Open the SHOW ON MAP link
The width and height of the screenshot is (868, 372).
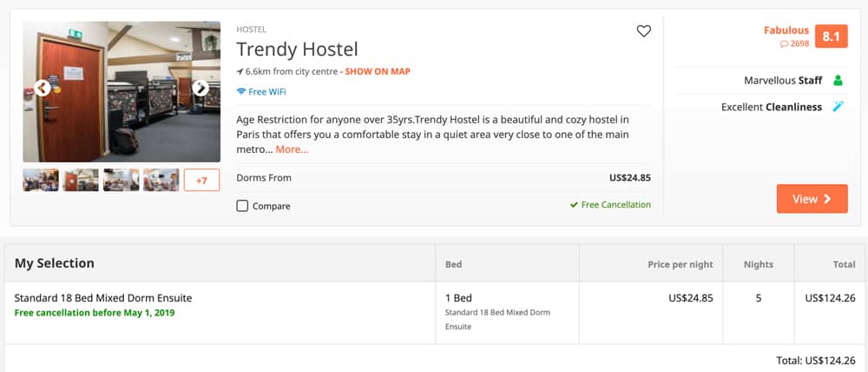pos(378,71)
